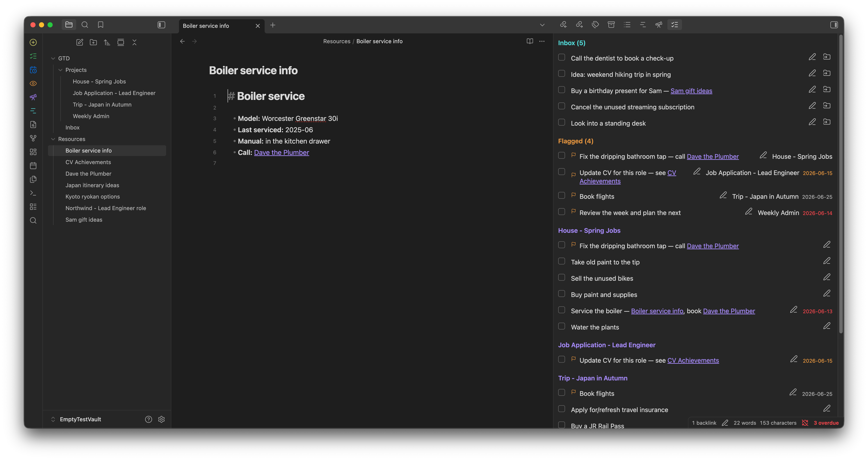Open the telescope icon in right panel header
This screenshot has width=868, height=460.
(x=659, y=25)
